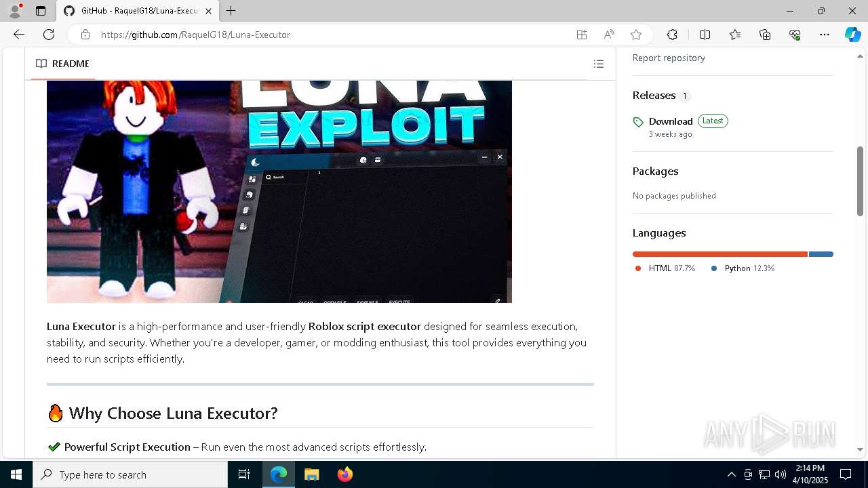The image size is (868, 488).
Task: Add this page to favorites star
Action: tap(636, 35)
